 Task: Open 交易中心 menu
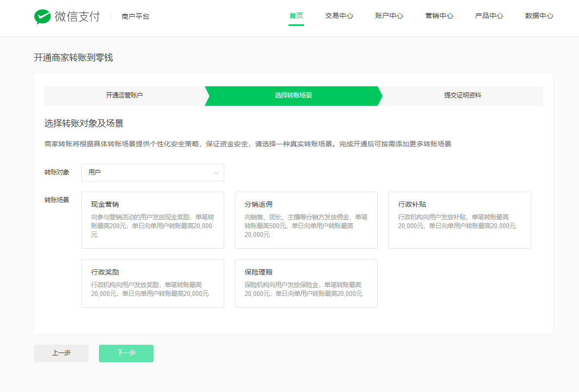(339, 16)
